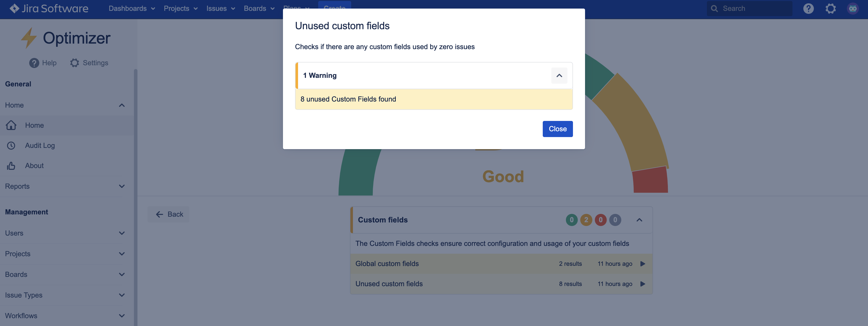
Task: Click the red error count badge
Action: tap(600, 220)
